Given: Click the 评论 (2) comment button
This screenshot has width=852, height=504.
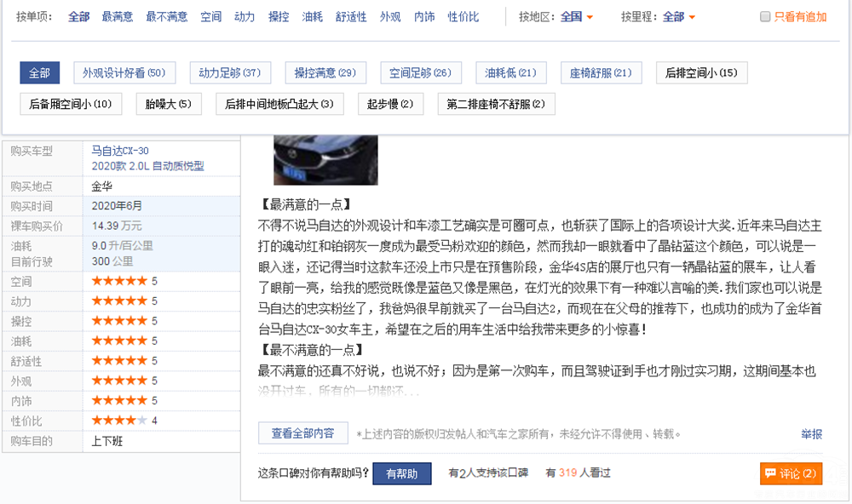Looking at the screenshot, I should click(x=791, y=473).
